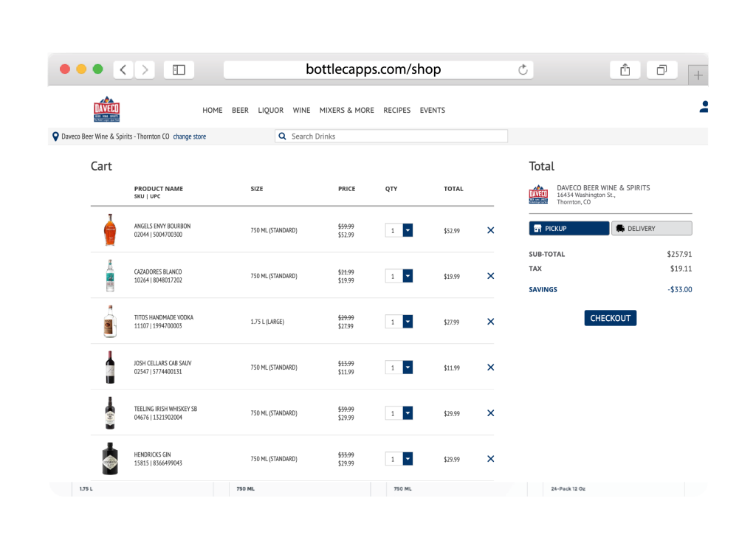Open the HOME menu item

pos(212,111)
